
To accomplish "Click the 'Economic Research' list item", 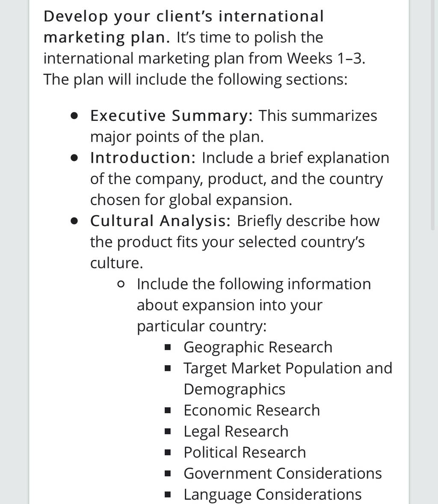I will click(x=252, y=411).
